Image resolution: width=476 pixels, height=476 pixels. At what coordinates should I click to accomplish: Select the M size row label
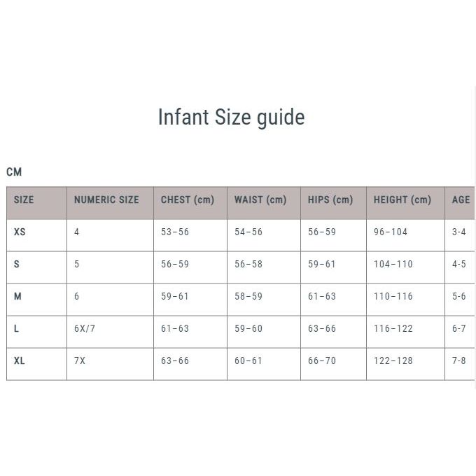coord(17,296)
